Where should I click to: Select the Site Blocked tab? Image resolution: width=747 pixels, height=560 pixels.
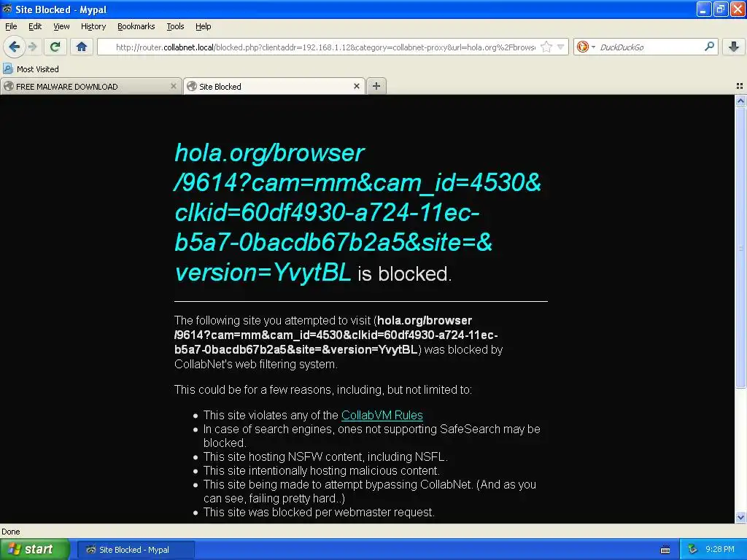274,86
